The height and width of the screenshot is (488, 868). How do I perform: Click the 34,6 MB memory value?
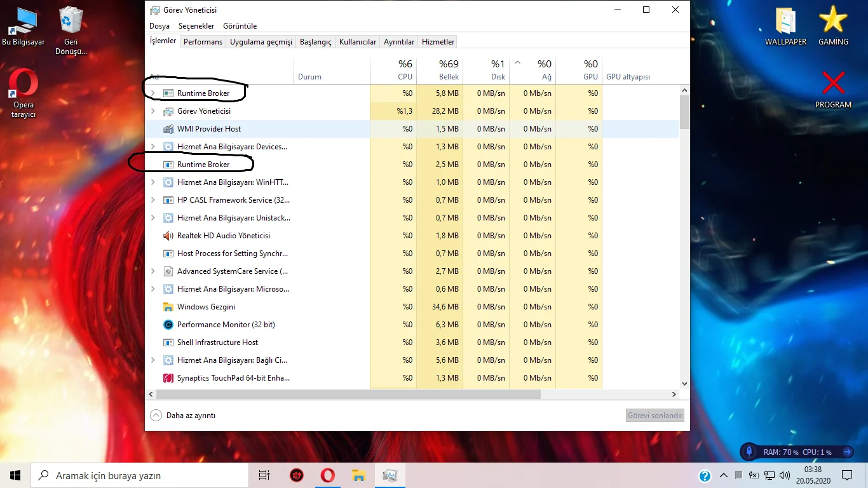(x=445, y=307)
